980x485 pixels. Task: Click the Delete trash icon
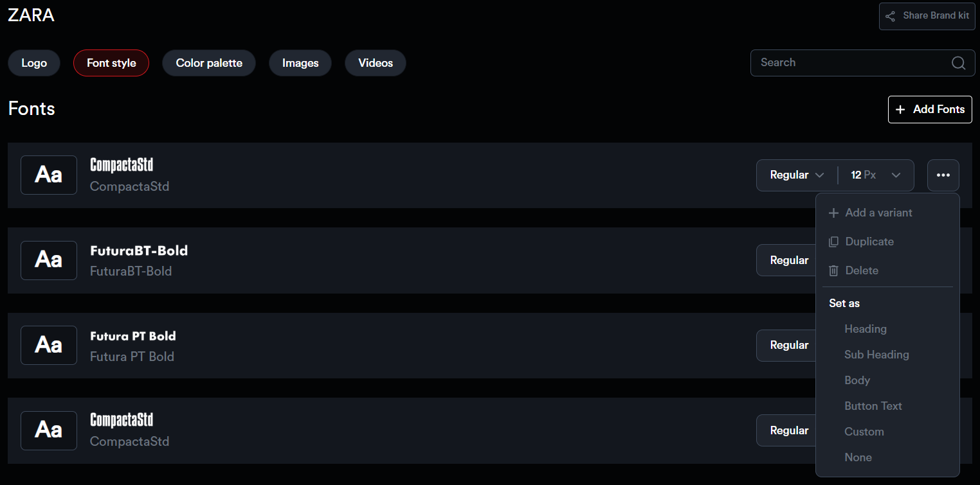[x=833, y=271]
